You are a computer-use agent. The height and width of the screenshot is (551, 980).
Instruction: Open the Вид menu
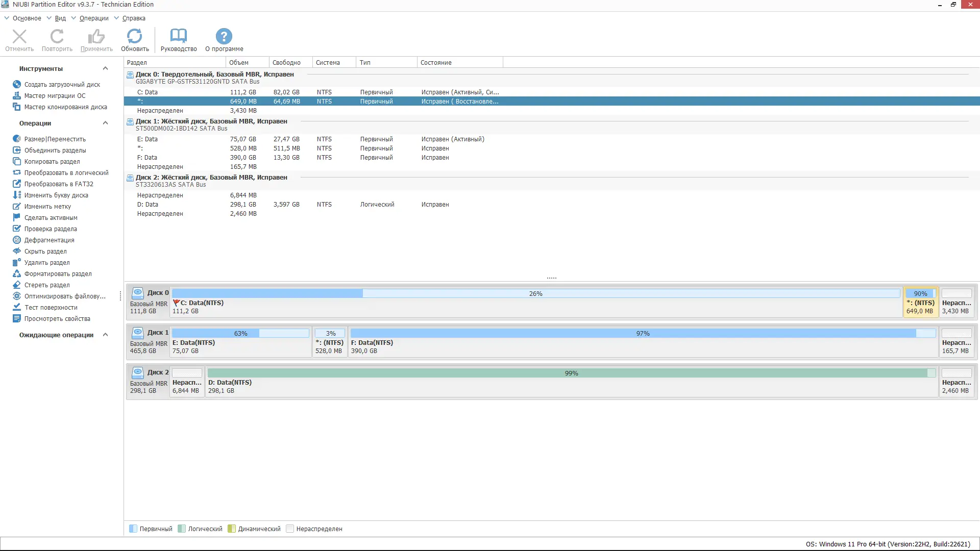(60, 18)
